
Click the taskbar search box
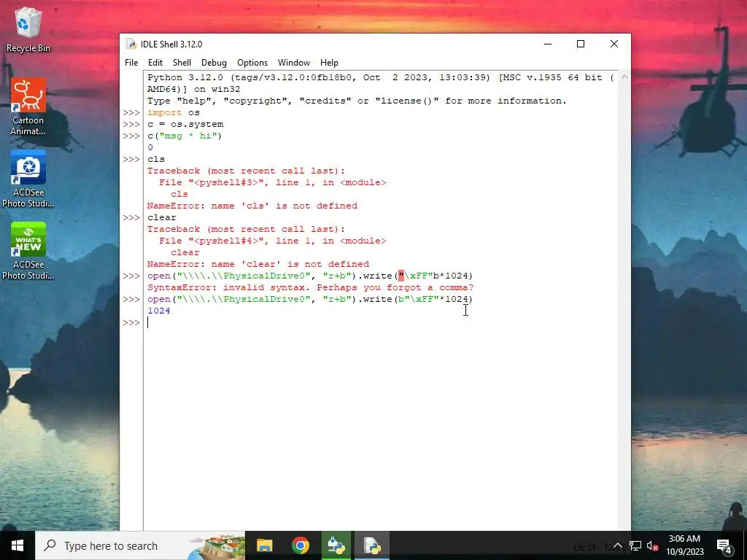[x=139, y=545]
